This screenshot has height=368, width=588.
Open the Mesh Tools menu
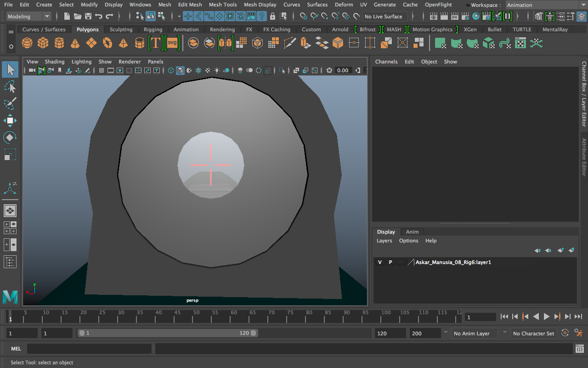click(x=223, y=5)
